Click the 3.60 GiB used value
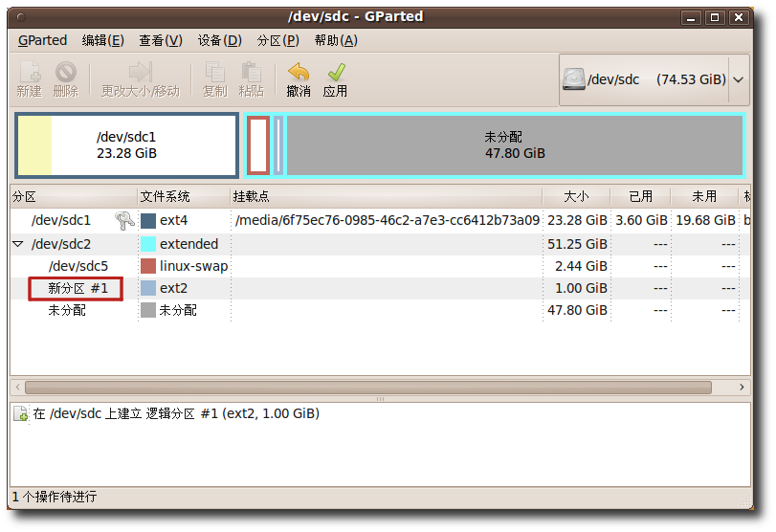 pyautogui.click(x=641, y=220)
